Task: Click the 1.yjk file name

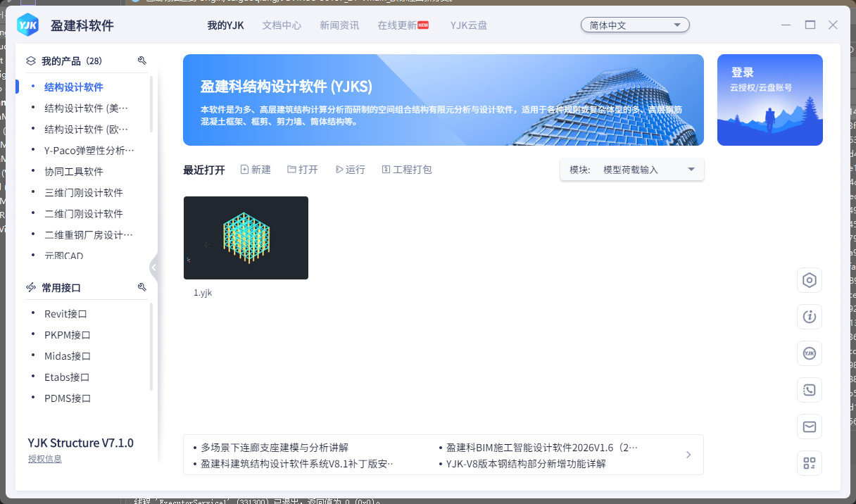Action: pyautogui.click(x=203, y=293)
